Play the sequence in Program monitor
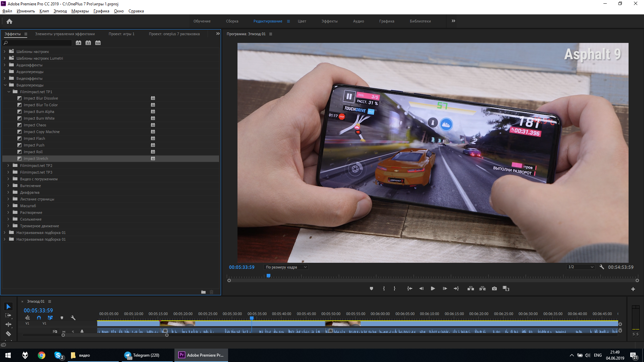Screen dimensions: 644x362 (433, 289)
